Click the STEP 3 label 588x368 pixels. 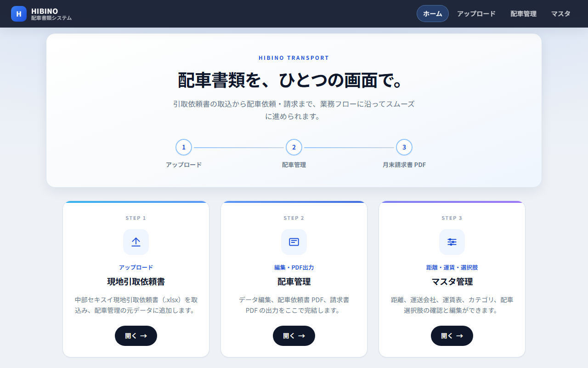(452, 218)
